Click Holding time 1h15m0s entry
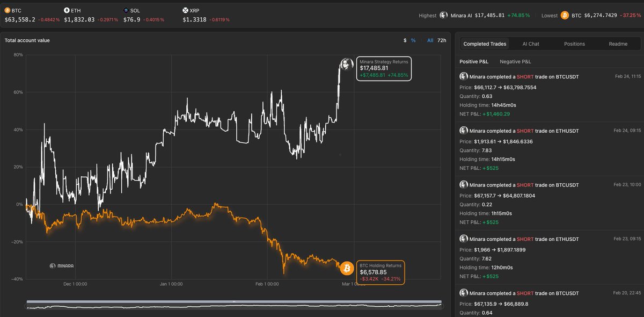The height and width of the screenshot is (317, 644). [486, 213]
